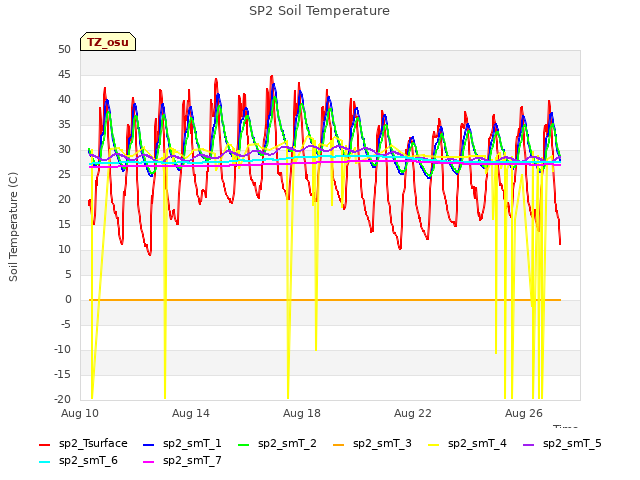
Task: Click the yellow sp2_smT_4 legend swatch
Action: pos(433,444)
